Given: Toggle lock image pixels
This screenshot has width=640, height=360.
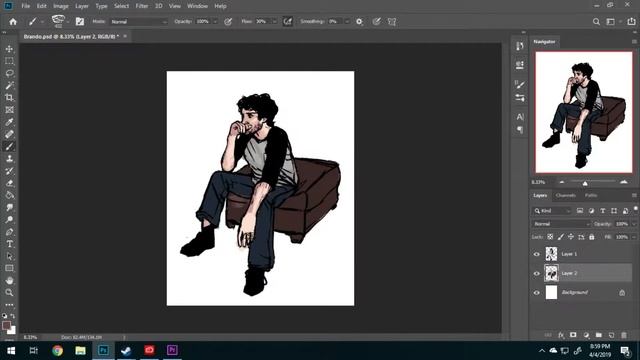Looking at the screenshot, I should pyautogui.click(x=560, y=237).
